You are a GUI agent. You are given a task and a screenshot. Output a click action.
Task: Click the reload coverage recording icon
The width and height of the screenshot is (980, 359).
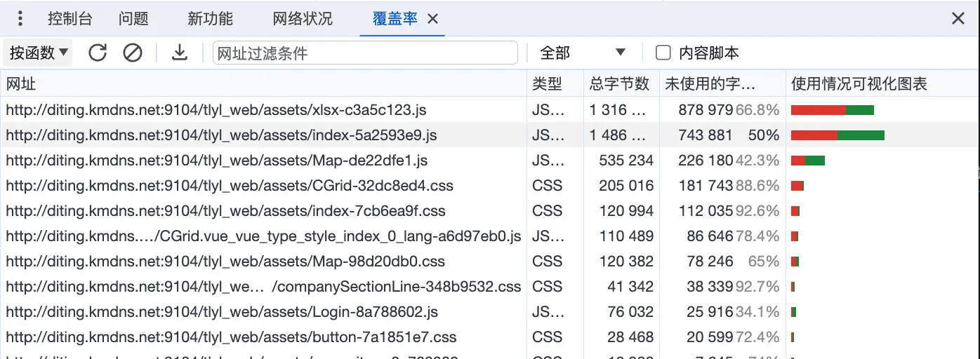pos(98,53)
